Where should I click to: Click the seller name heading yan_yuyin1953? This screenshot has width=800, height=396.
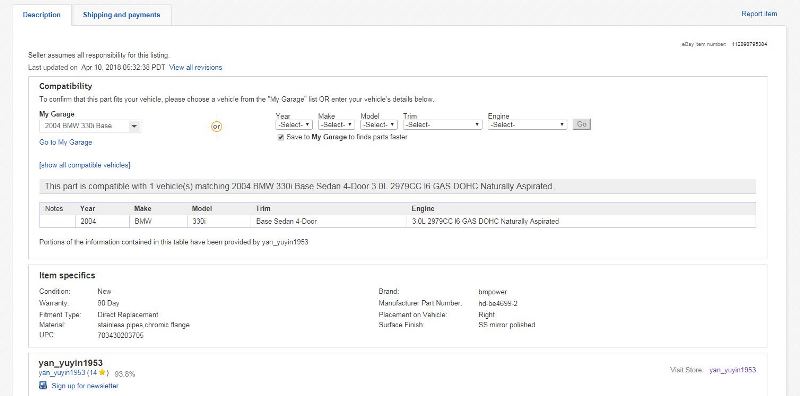pyautogui.click(x=70, y=363)
